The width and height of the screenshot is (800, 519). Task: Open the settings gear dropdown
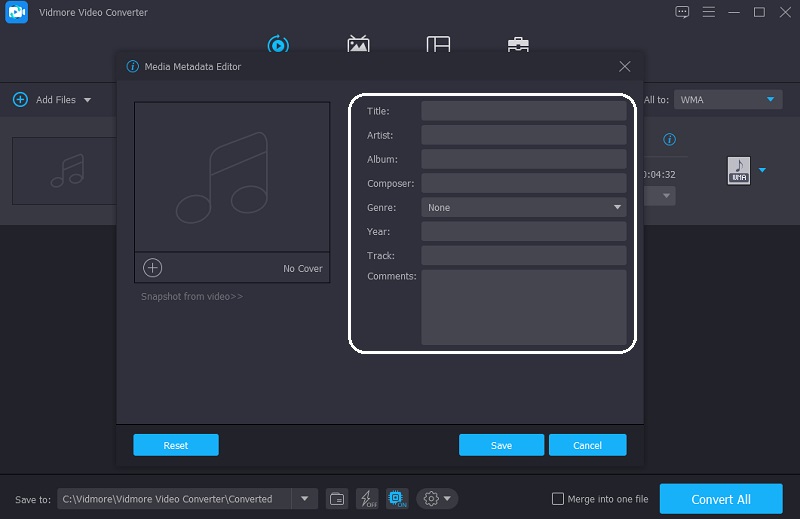(437, 498)
